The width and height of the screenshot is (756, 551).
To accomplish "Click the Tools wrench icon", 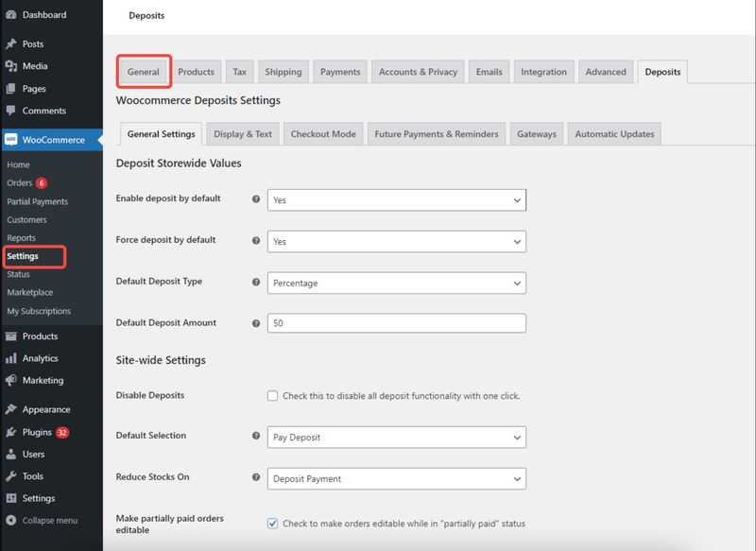I will pyautogui.click(x=11, y=476).
